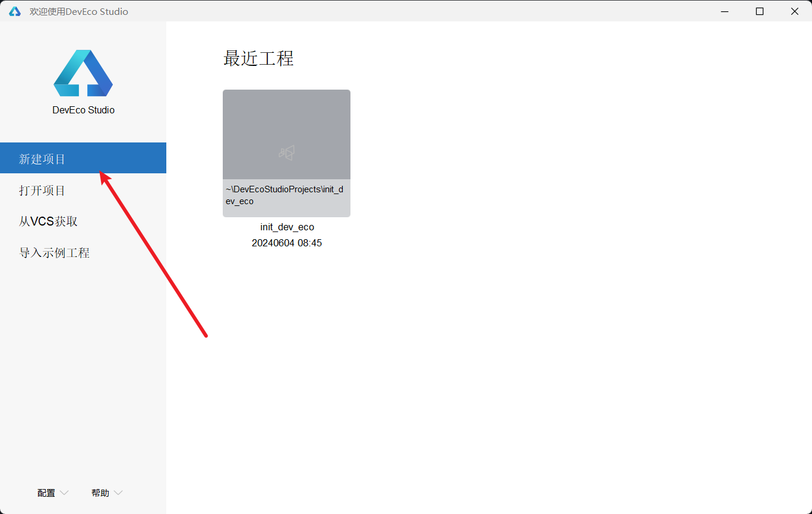Click the 最近工程 heading
Screen dimensions: 812x514
258,58
